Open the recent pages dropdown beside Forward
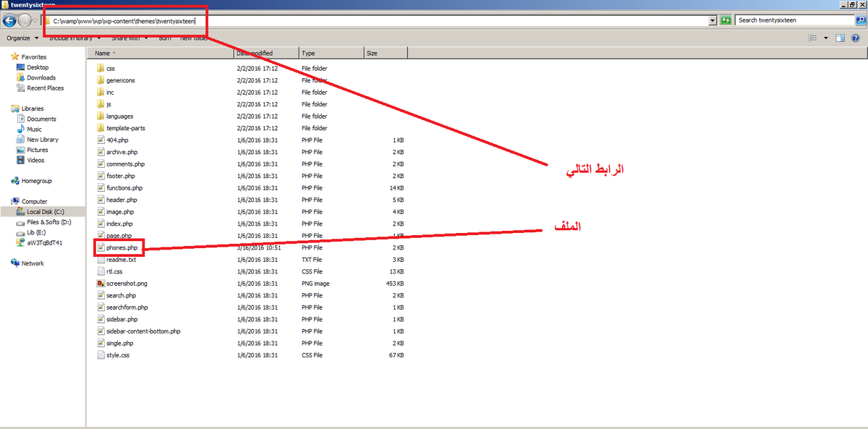This screenshot has width=868, height=429. pyautogui.click(x=35, y=21)
